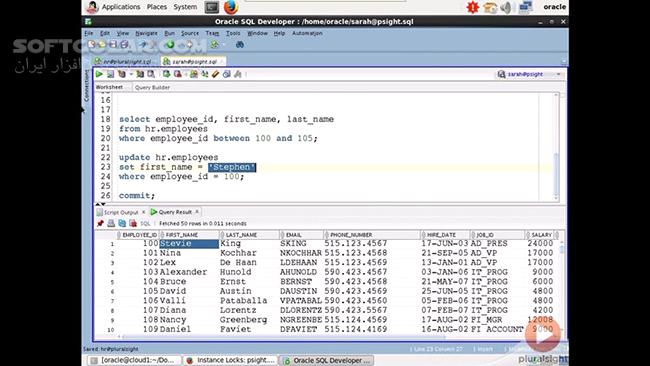Image resolution: width=650 pixels, height=366 pixels.
Task: Open the Team menu
Action: click(212, 33)
